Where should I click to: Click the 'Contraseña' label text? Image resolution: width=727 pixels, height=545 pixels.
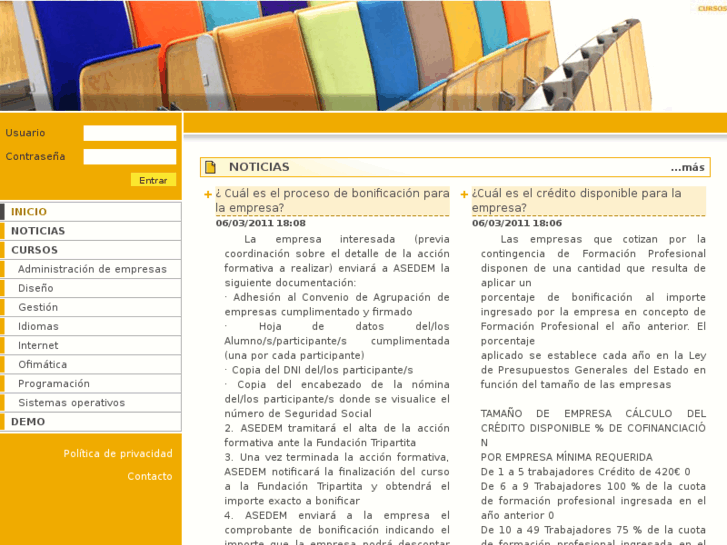click(x=35, y=157)
